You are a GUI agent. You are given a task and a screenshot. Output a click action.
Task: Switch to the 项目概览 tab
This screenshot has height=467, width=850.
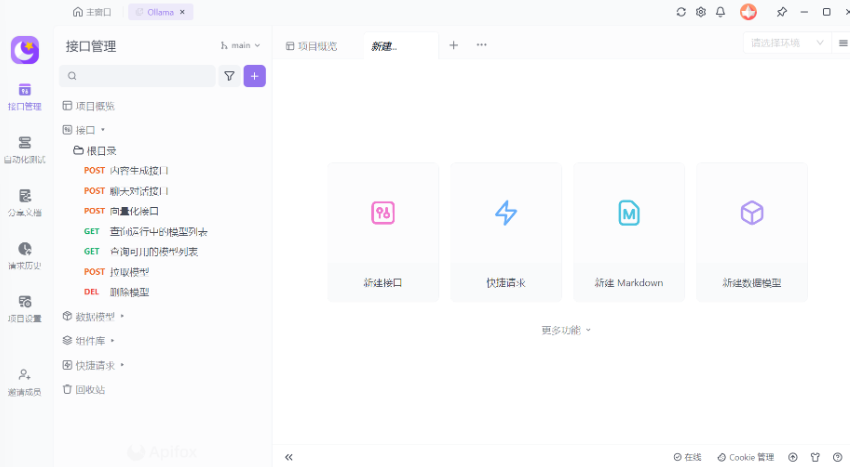coord(312,46)
